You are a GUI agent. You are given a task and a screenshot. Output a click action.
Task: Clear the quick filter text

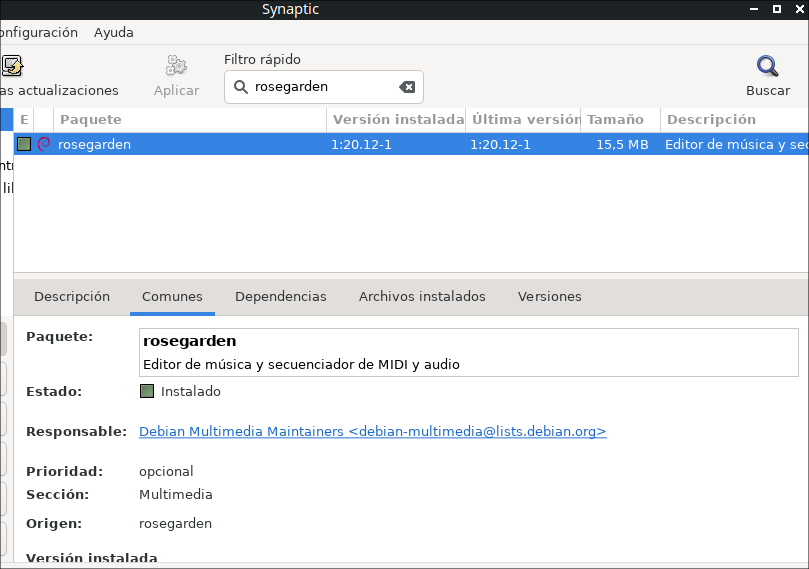click(407, 87)
